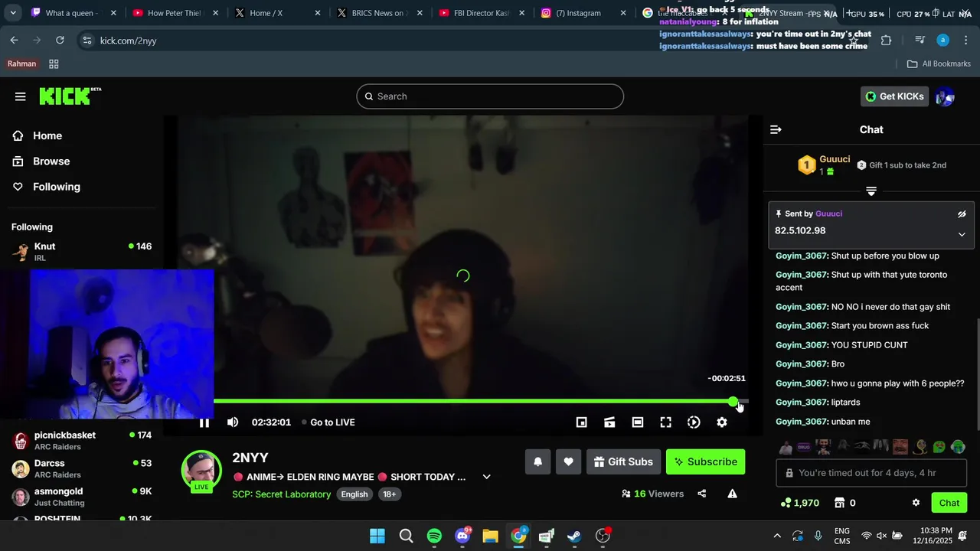Click the 18+ tag
The width and height of the screenshot is (980, 551).
[x=390, y=494]
